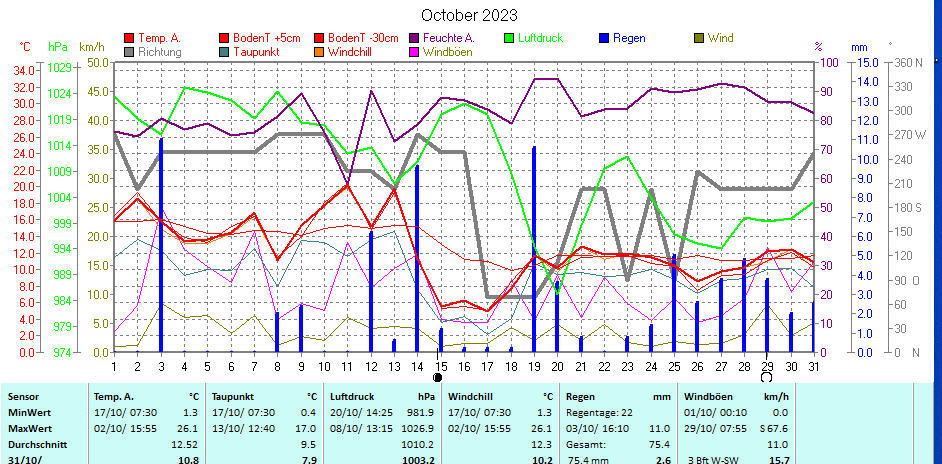Image resolution: width=942 pixels, height=464 pixels.
Task: Click the BodenT -30cm legend swatch
Action: [x=318, y=38]
